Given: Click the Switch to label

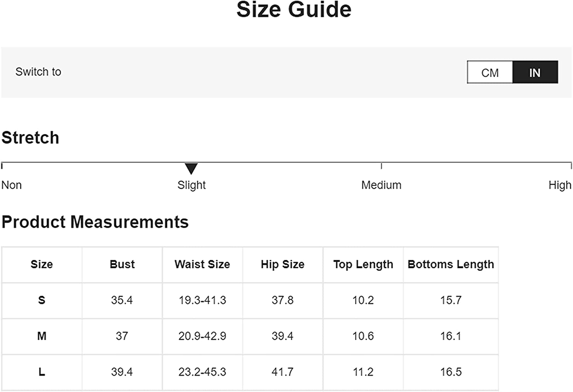Looking at the screenshot, I should coord(38,72).
